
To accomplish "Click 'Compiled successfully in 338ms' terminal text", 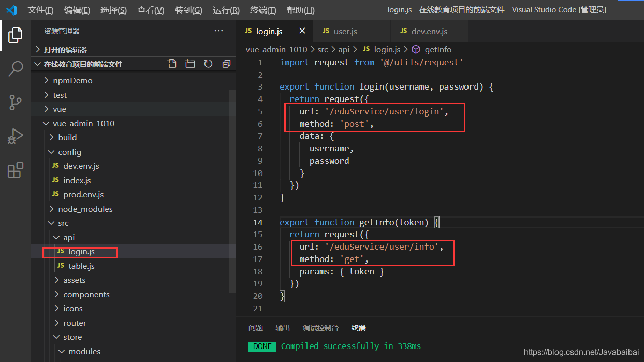I will (350, 346).
